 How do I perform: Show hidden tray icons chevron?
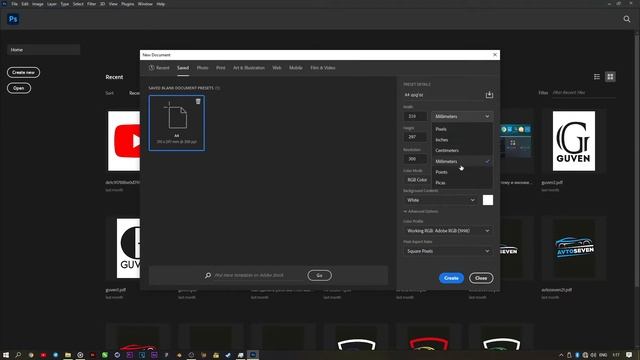click(561, 355)
